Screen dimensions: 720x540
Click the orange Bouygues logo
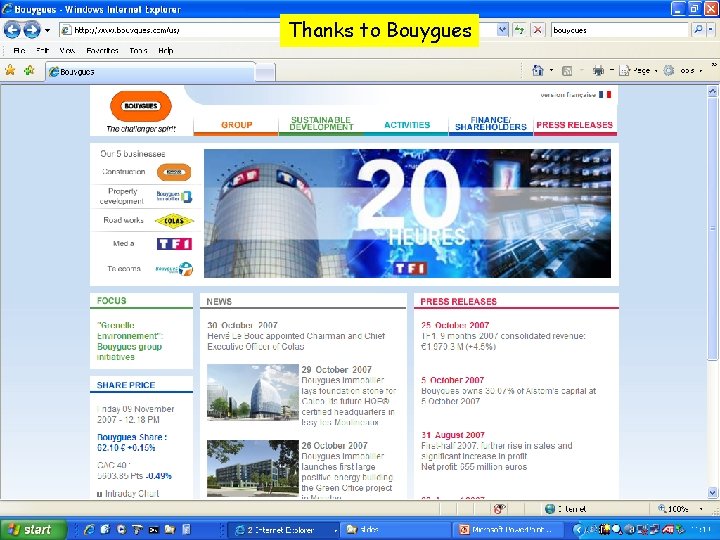(141, 106)
